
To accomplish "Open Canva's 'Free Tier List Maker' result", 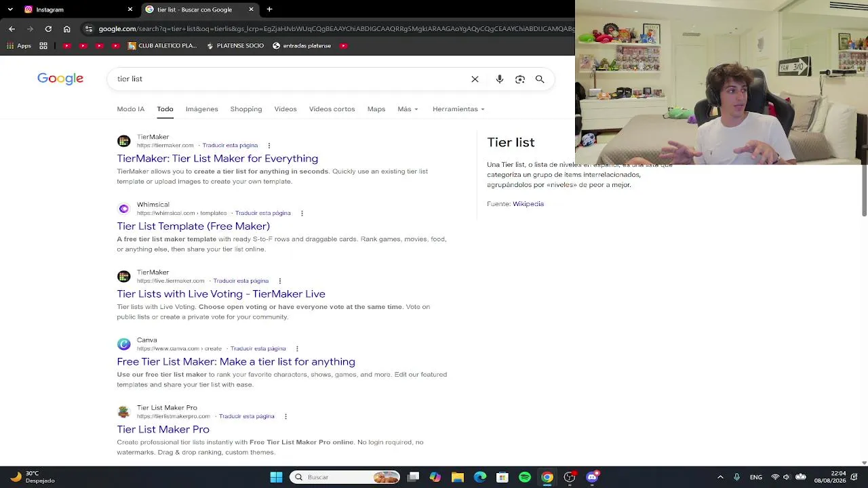I will click(236, 362).
